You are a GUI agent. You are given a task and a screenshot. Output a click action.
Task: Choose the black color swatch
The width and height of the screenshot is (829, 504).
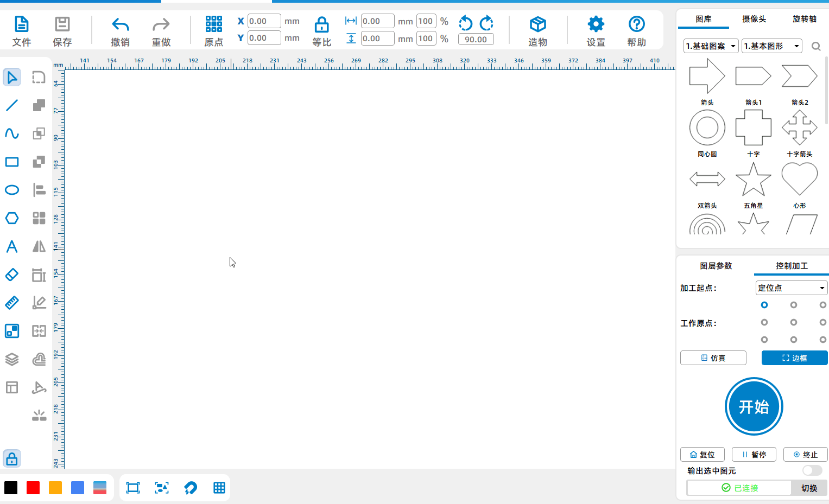(x=11, y=488)
